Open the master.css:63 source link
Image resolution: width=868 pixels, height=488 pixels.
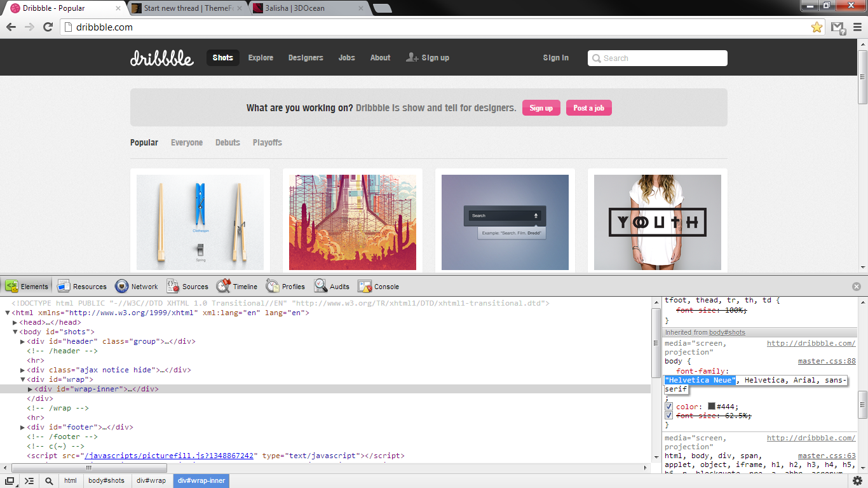point(827,456)
